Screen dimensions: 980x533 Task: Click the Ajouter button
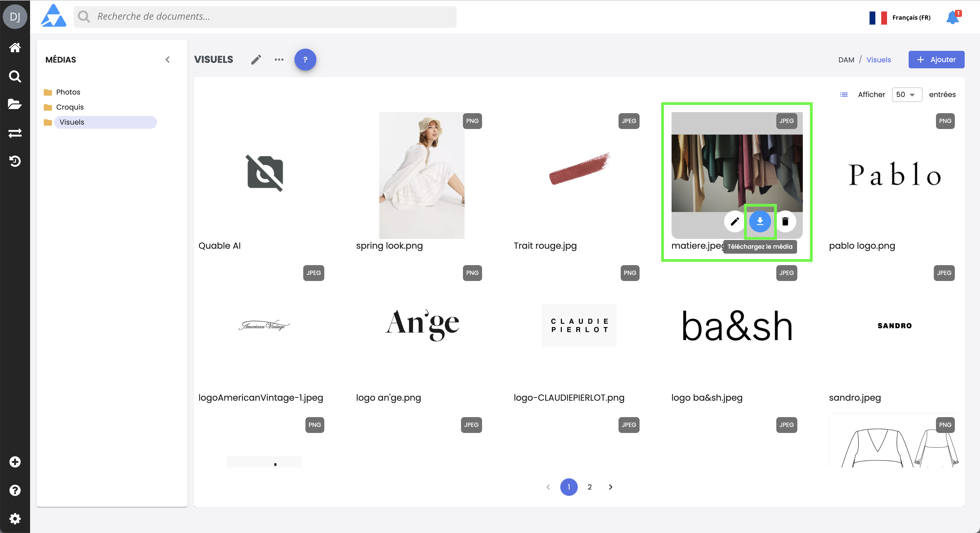pos(936,60)
